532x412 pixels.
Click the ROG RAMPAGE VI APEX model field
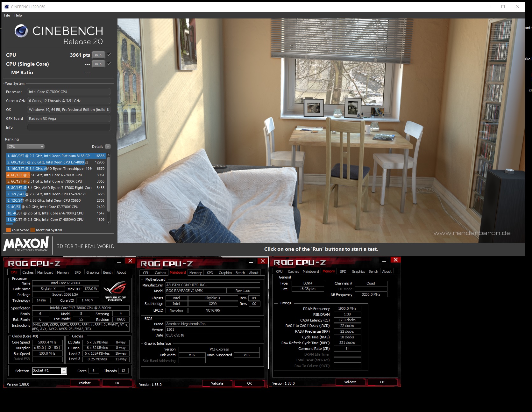click(195, 291)
